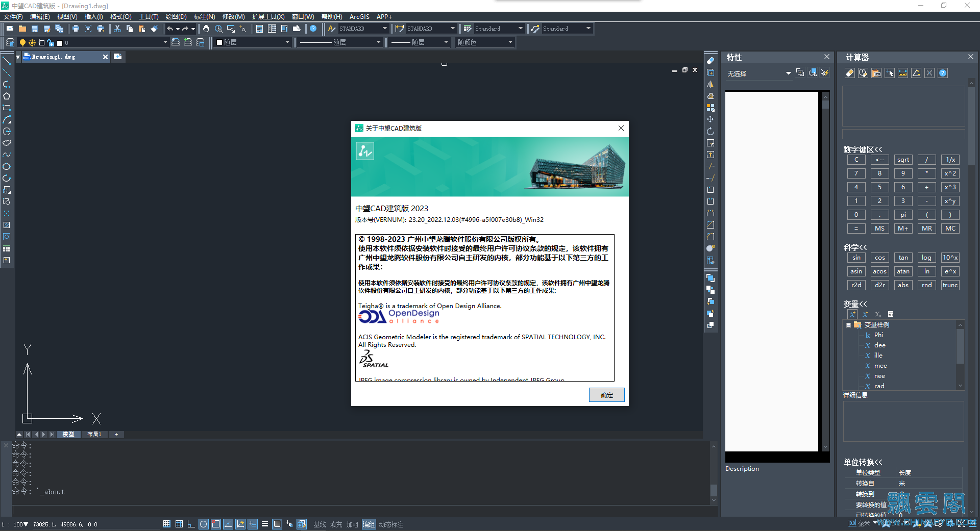Click the realtime Zoom magnifier icon

[218, 29]
